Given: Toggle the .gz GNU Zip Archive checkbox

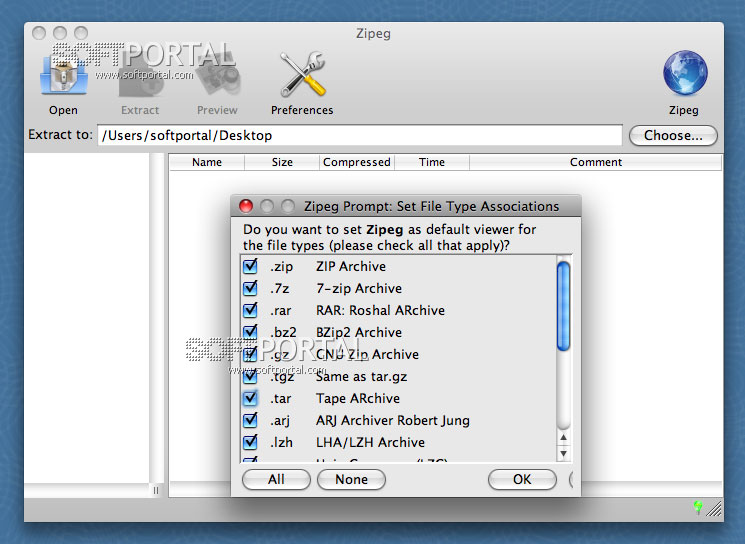Looking at the screenshot, I should pyautogui.click(x=250, y=354).
